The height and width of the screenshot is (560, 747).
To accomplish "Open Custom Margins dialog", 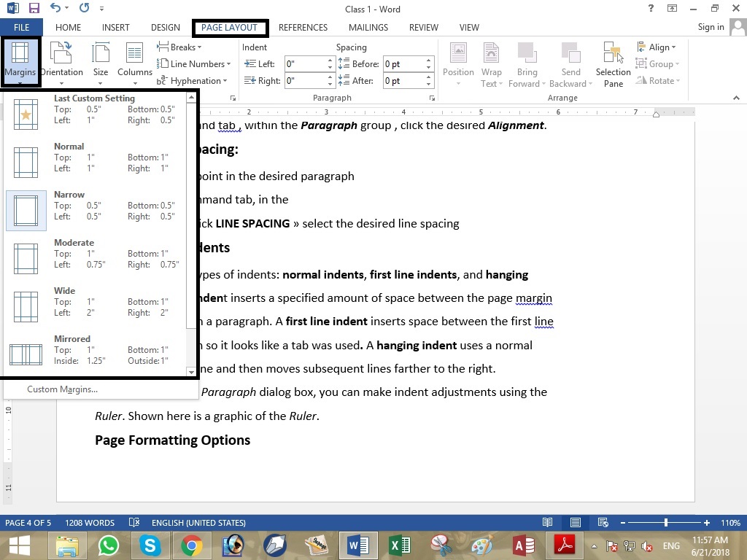I will click(x=62, y=389).
